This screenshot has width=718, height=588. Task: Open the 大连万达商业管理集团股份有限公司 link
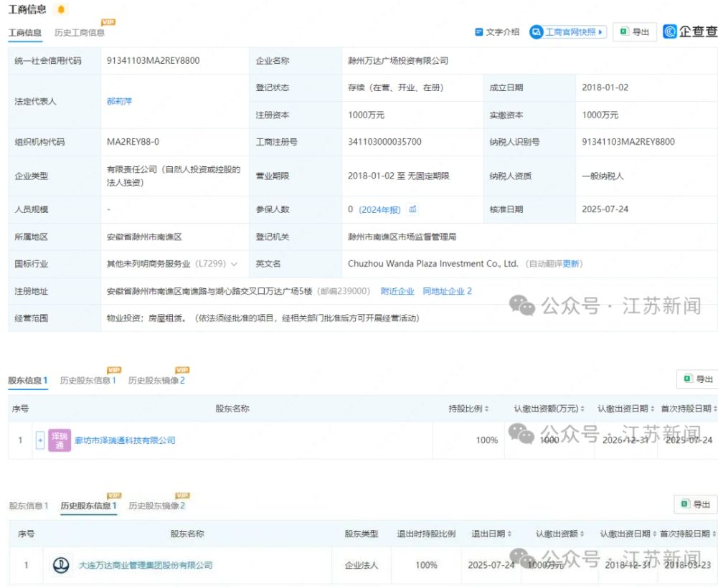coord(146,565)
